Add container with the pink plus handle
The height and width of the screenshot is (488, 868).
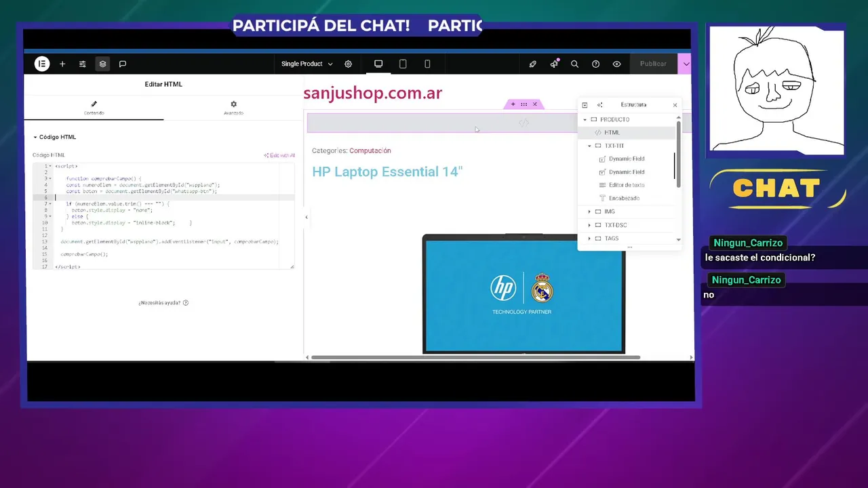click(513, 104)
